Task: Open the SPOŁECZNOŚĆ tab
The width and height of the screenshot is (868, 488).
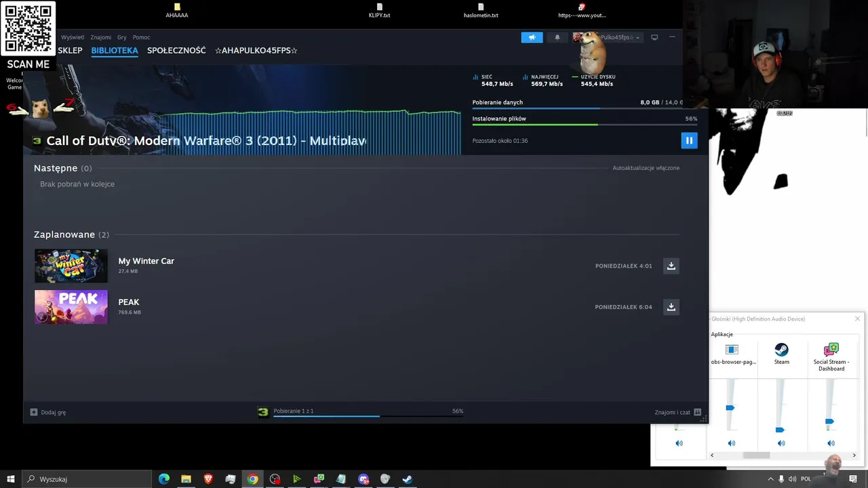Action: (176, 50)
